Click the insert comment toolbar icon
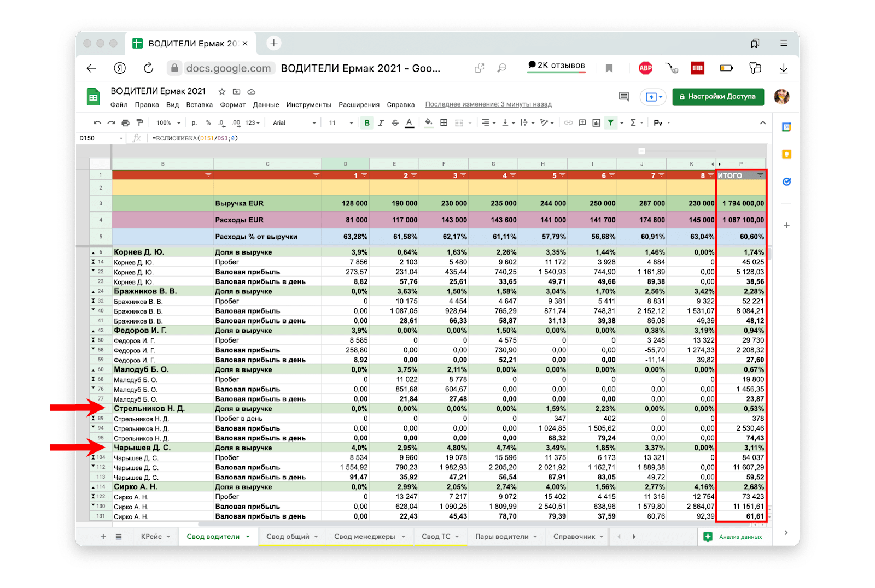The height and width of the screenshot is (588, 875). pos(582,123)
